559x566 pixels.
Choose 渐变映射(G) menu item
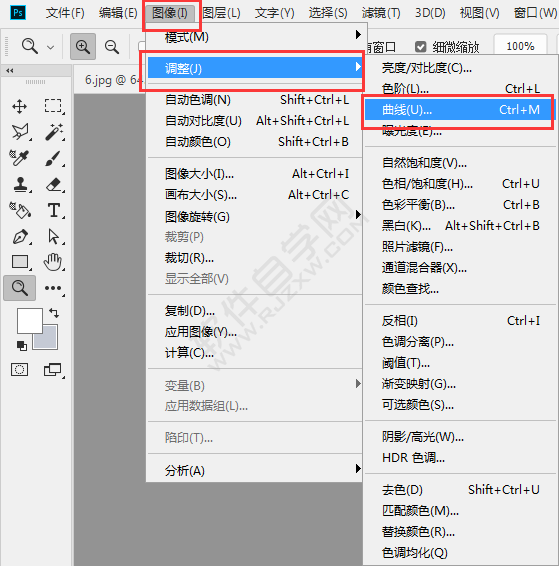click(460, 384)
